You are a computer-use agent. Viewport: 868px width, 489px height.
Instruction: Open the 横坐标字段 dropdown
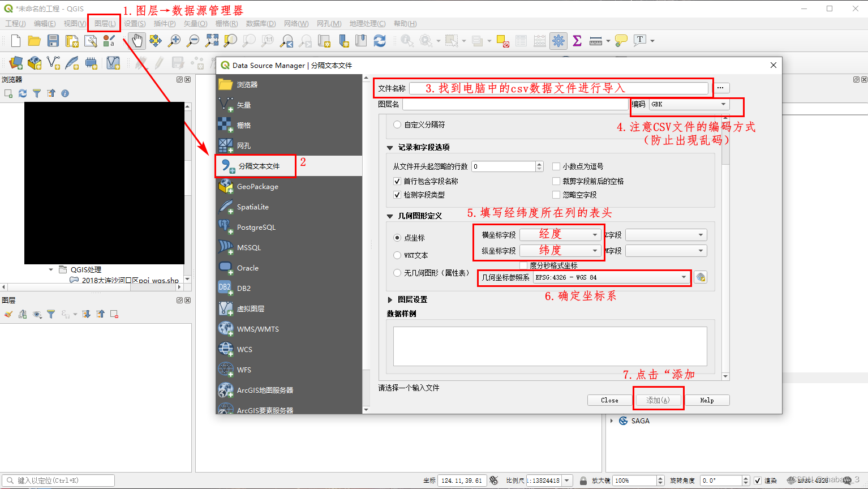(x=560, y=234)
